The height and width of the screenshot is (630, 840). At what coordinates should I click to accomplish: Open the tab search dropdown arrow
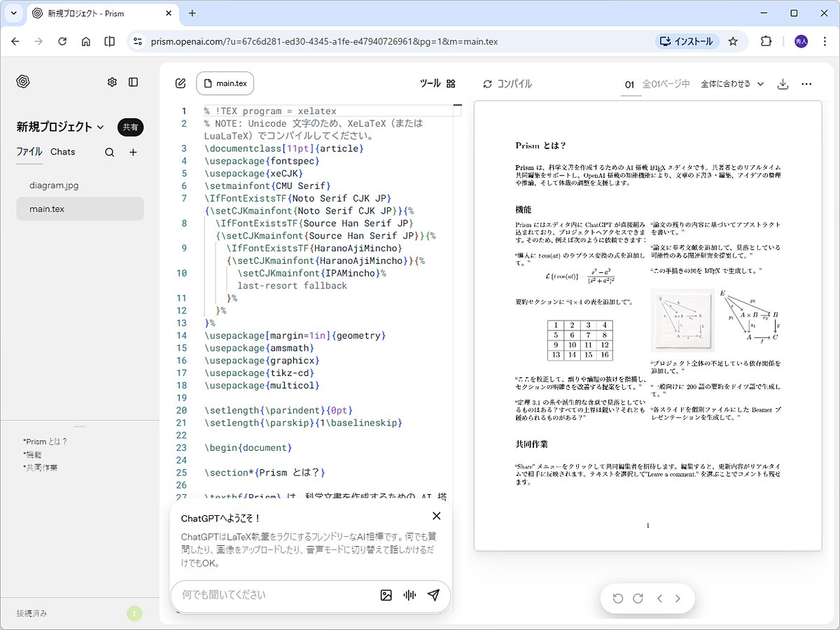(13, 13)
